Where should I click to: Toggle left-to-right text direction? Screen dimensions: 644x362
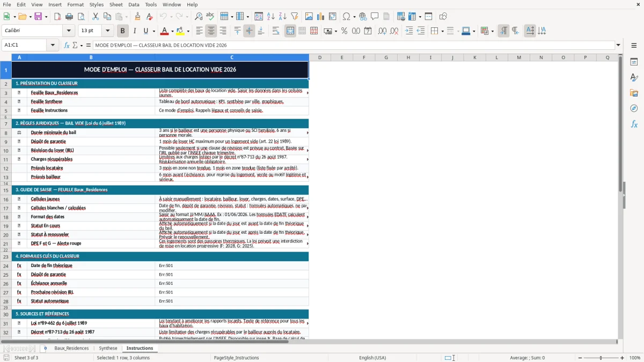coord(503,31)
